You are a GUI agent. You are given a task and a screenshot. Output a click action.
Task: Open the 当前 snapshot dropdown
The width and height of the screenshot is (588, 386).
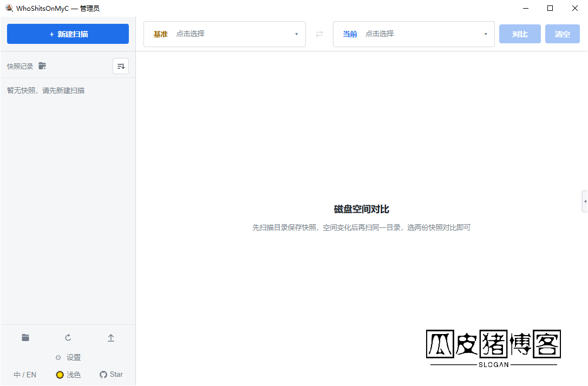click(414, 34)
